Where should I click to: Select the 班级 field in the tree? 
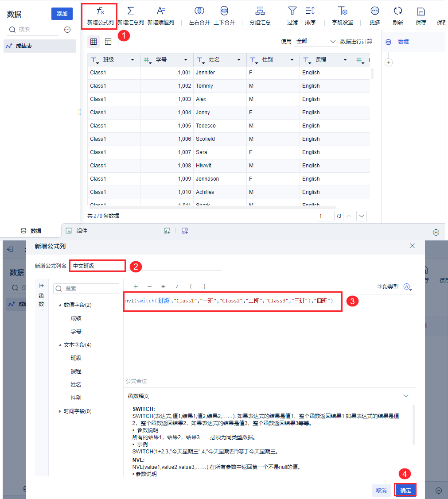(x=76, y=358)
